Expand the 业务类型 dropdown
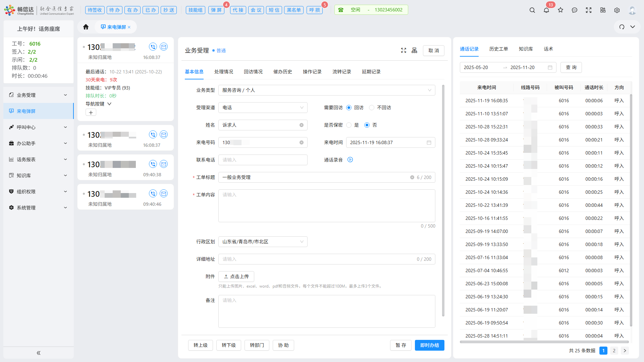Image resolution: width=644 pixels, height=362 pixels. point(429,90)
